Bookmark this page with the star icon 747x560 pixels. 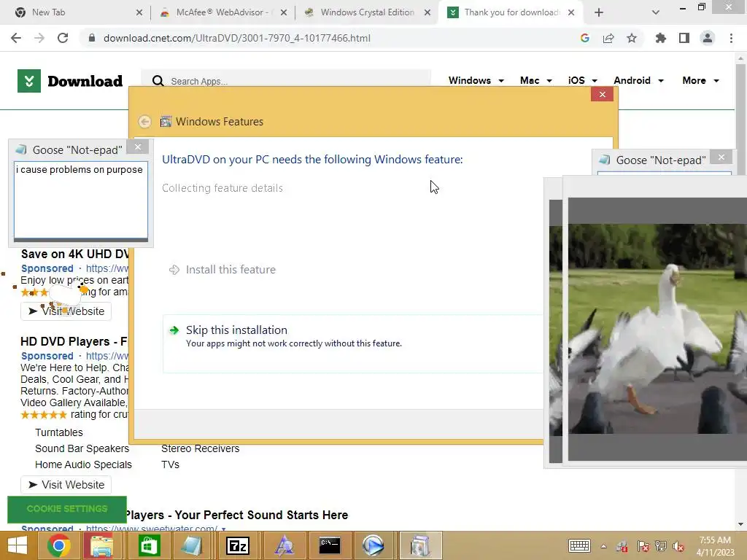coord(632,38)
